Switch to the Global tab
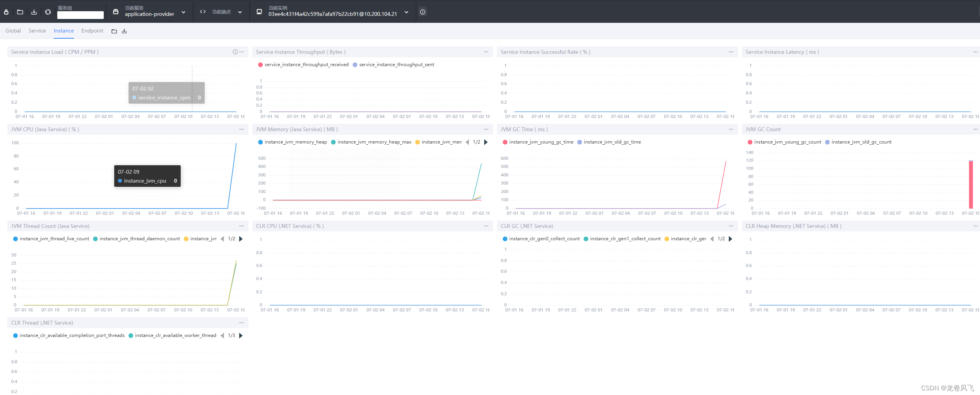This screenshot has width=980, height=395. tap(13, 31)
